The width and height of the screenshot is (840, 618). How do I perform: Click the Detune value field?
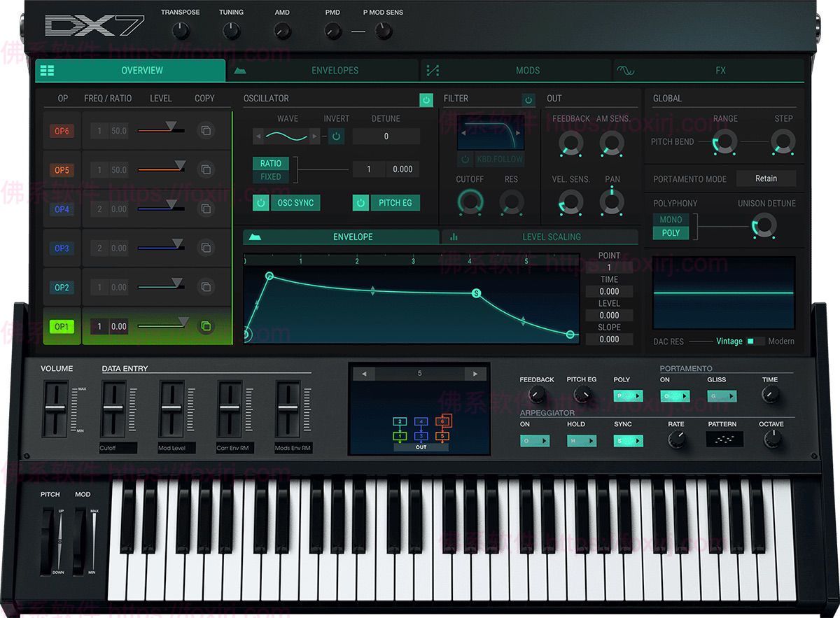coord(386,136)
